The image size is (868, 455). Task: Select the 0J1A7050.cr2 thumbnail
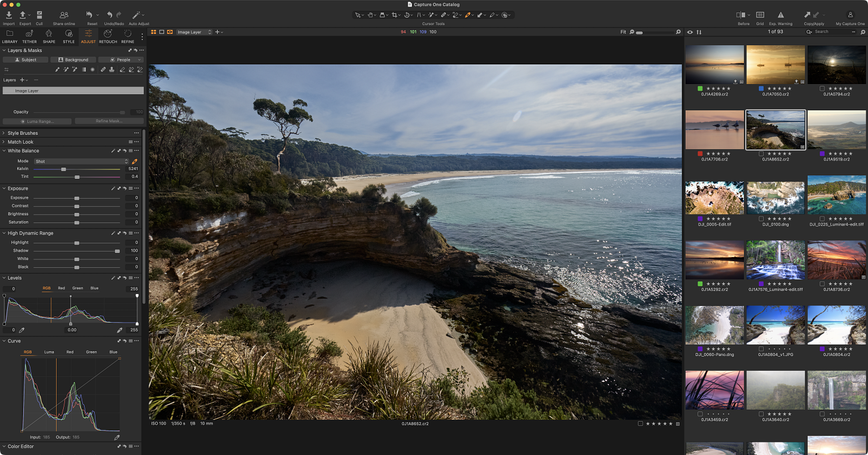coord(776,64)
